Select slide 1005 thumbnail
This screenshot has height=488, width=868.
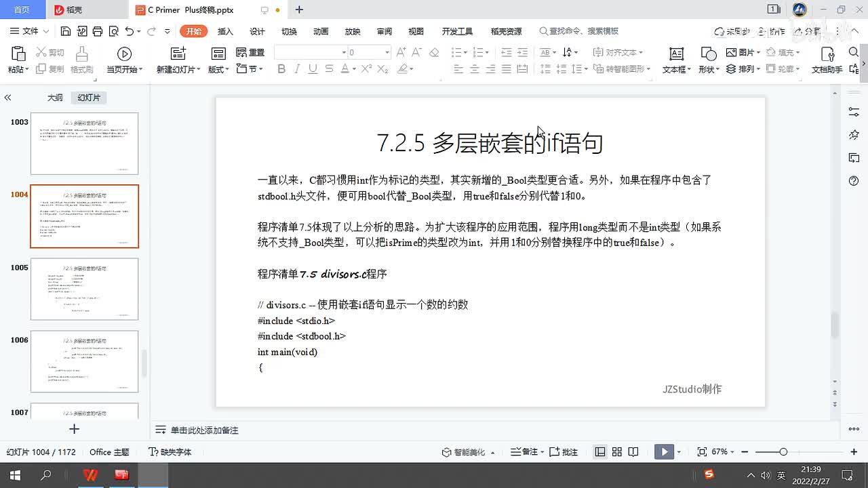coord(84,289)
